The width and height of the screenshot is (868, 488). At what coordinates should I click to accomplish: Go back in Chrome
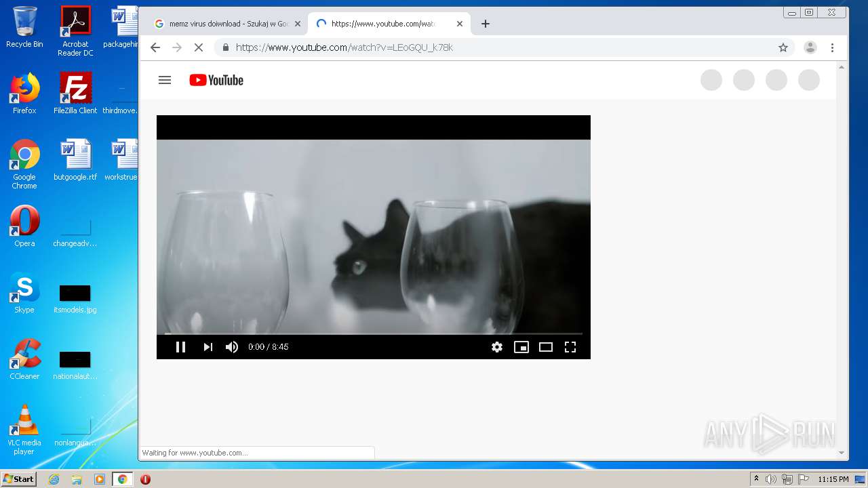click(155, 47)
